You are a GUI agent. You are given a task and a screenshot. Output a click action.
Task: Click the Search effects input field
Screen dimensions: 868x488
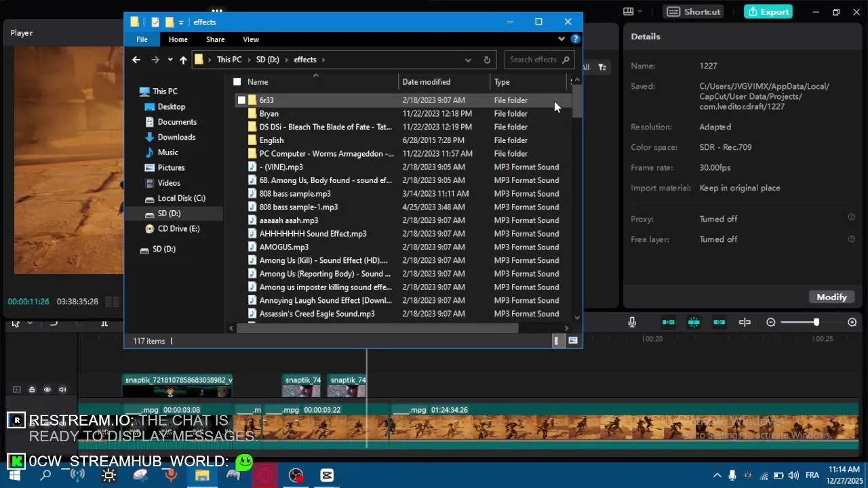[x=539, y=60]
